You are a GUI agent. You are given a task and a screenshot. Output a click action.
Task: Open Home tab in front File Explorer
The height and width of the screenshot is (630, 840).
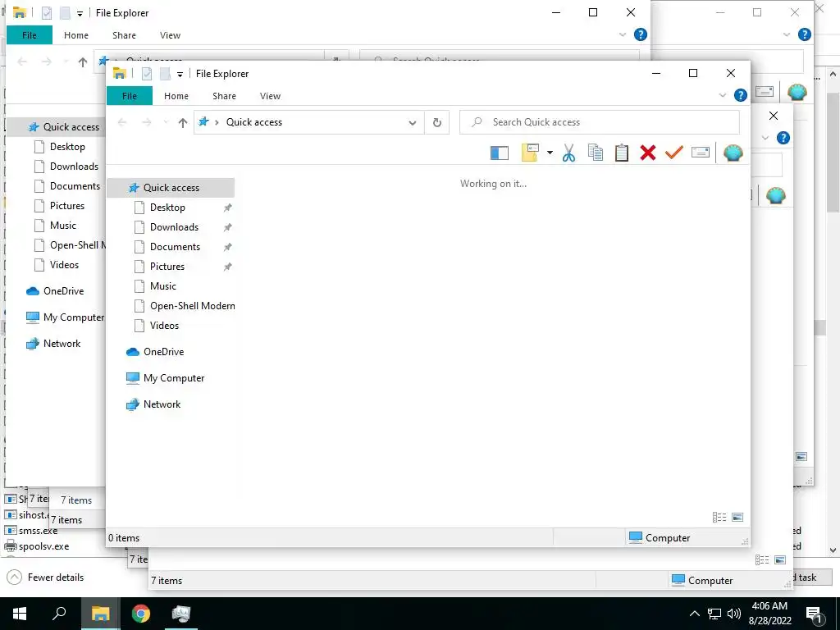pos(176,96)
